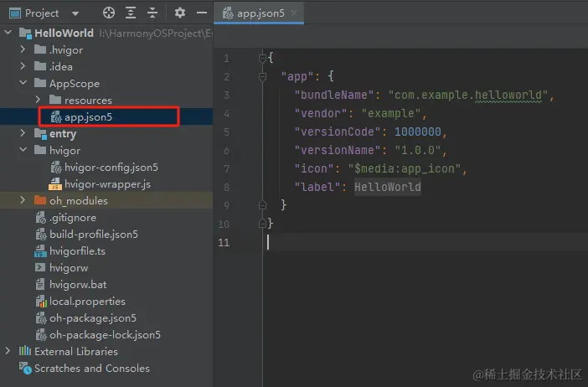Collapse the AppScope folder
The image size is (588, 387).
click(x=23, y=83)
